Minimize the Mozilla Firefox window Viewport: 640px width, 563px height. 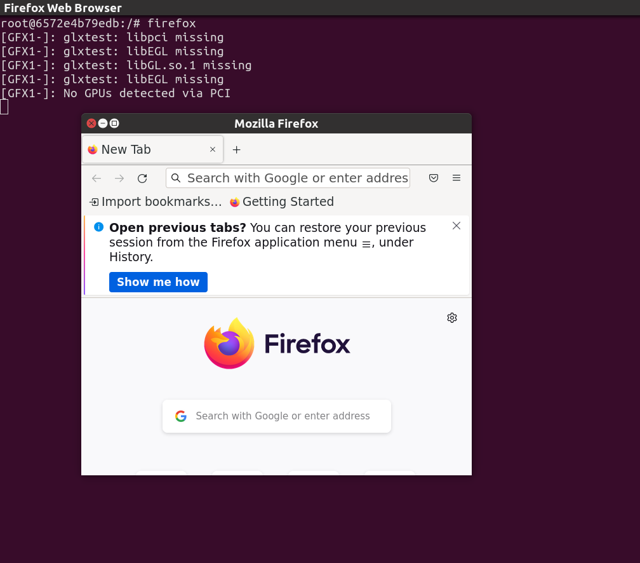pyautogui.click(x=103, y=123)
